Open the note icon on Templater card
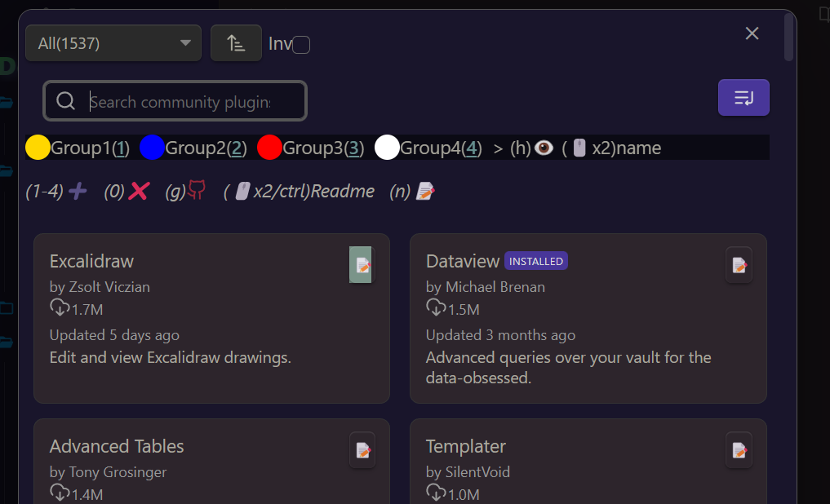This screenshot has width=830, height=504. pyautogui.click(x=739, y=450)
